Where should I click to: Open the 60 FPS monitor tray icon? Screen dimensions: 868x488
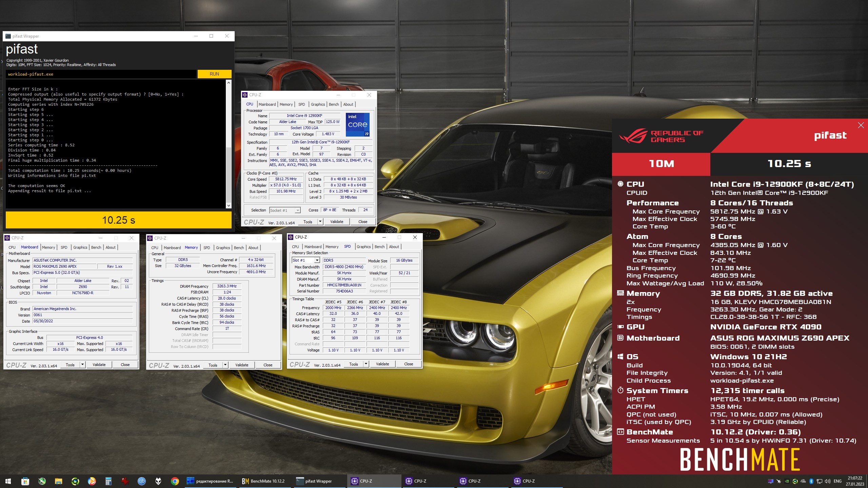pos(771,481)
